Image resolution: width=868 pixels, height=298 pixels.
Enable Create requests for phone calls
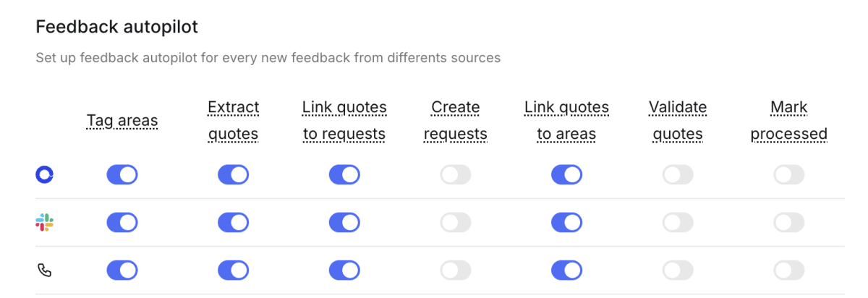click(x=456, y=271)
